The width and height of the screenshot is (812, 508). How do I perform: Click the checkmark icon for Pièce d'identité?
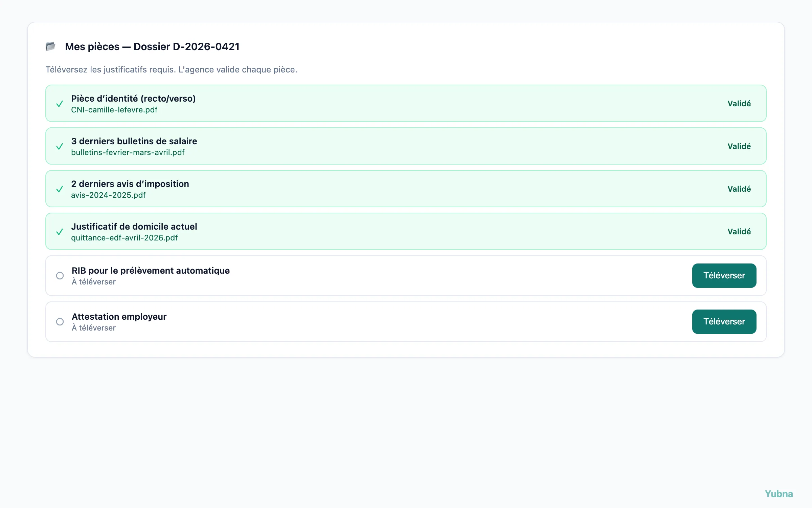[60, 104]
